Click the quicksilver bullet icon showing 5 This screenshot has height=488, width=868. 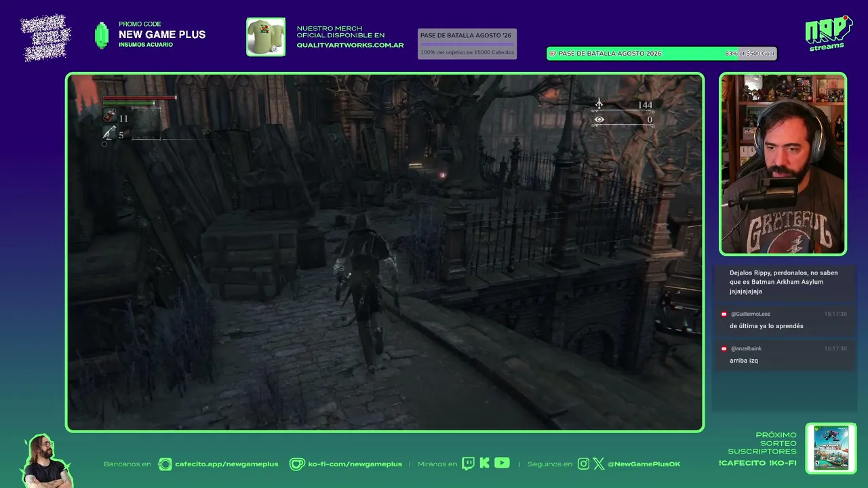pos(109,134)
